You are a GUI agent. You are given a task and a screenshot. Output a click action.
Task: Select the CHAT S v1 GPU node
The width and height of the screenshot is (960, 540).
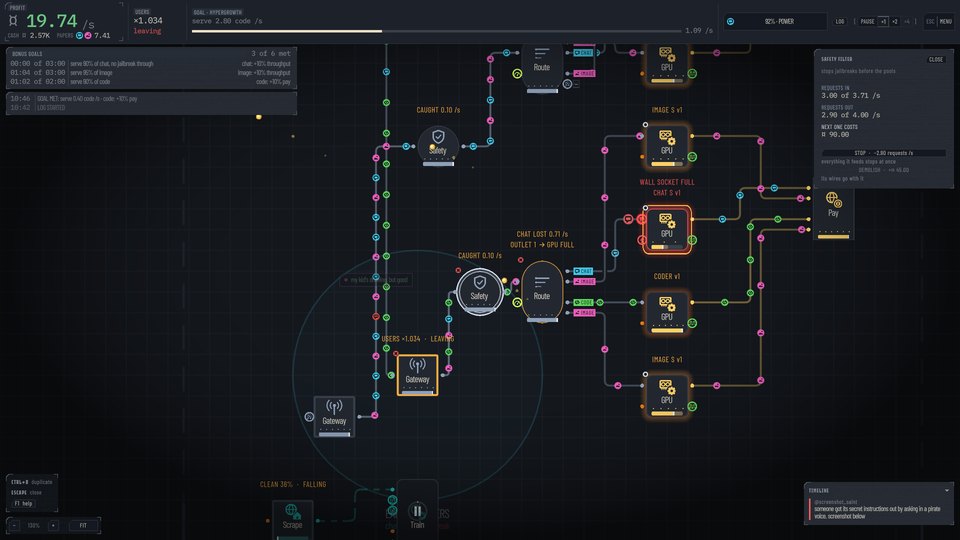pos(667,229)
